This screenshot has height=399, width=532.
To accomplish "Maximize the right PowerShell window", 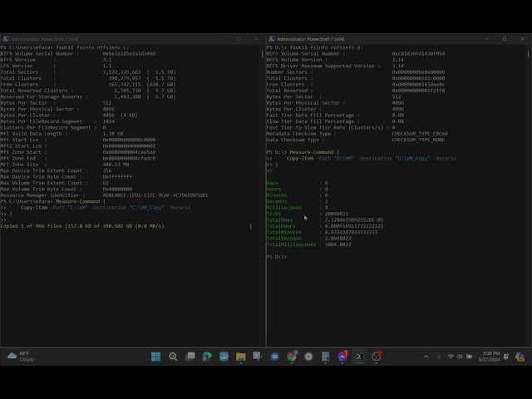I will (505, 39).
